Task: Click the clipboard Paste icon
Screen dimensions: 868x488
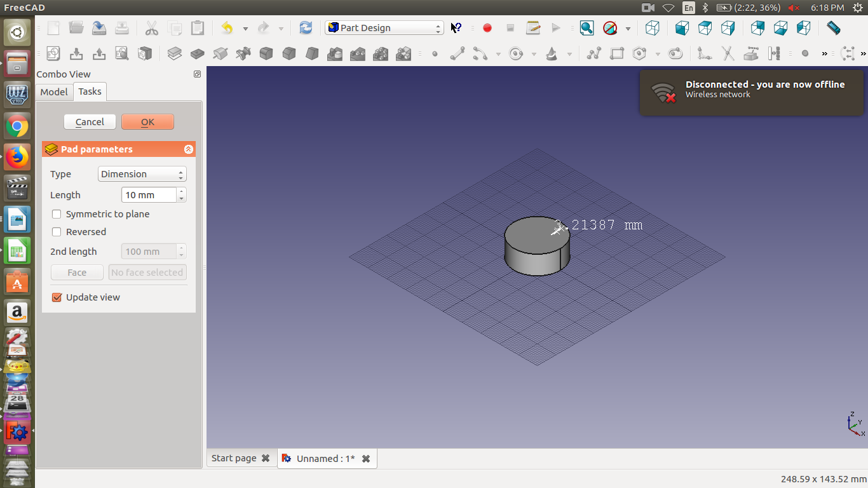Action: coord(198,28)
